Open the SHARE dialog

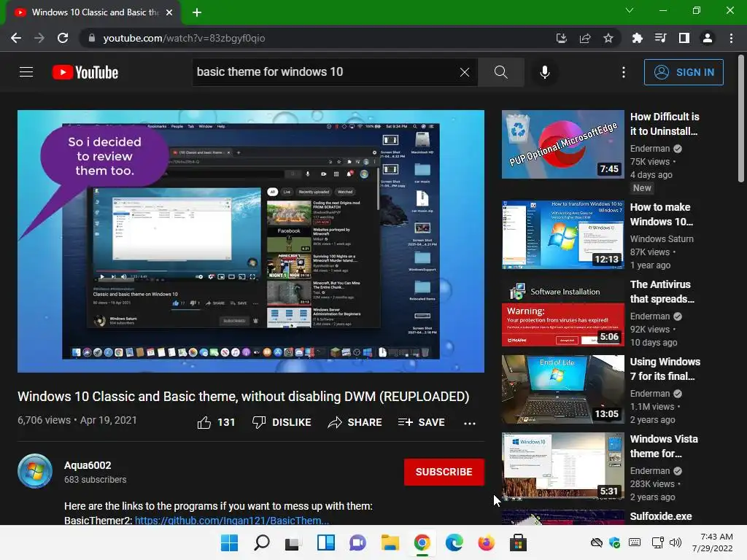[355, 422]
